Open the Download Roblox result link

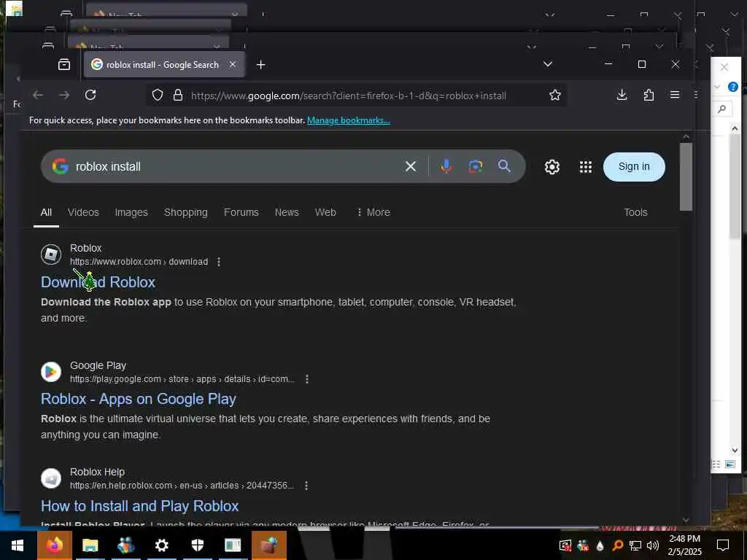pos(98,282)
